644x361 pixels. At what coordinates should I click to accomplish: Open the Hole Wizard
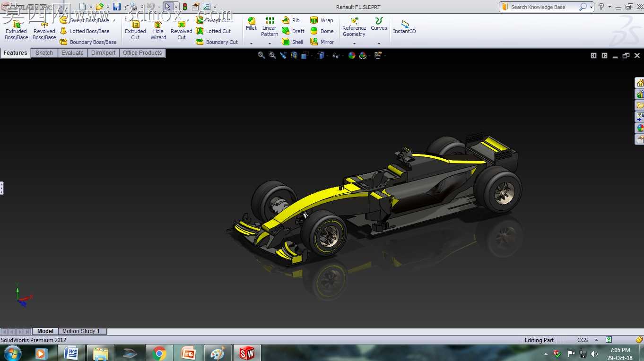[158, 30]
